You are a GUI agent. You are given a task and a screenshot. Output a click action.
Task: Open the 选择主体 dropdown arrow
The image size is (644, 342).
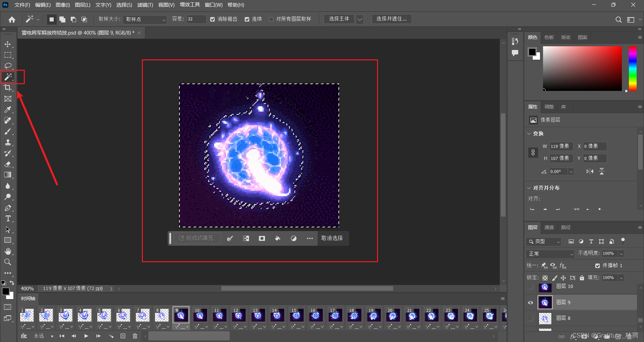click(x=360, y=19)
